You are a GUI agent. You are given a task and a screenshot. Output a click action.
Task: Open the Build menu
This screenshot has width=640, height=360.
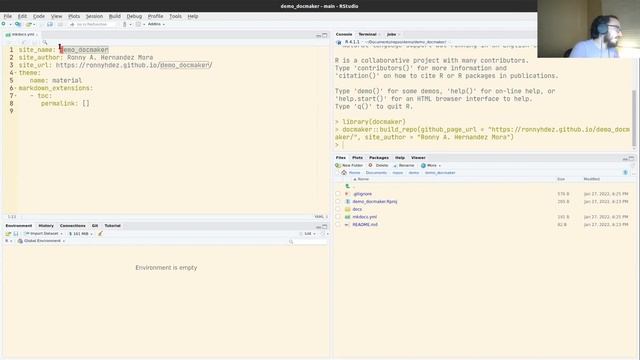tap(115, 16)
